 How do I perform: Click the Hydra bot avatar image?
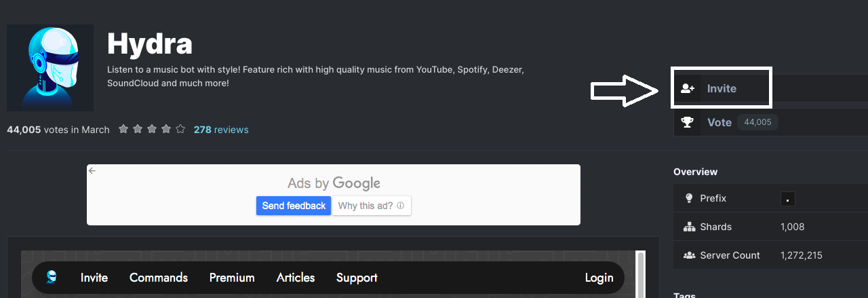click(50, 68)
